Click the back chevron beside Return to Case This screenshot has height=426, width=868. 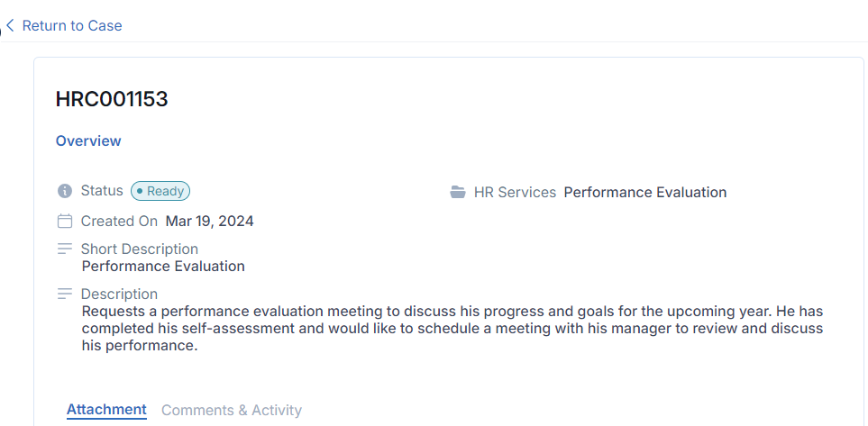pyautogui.click(x=10, y=25)
